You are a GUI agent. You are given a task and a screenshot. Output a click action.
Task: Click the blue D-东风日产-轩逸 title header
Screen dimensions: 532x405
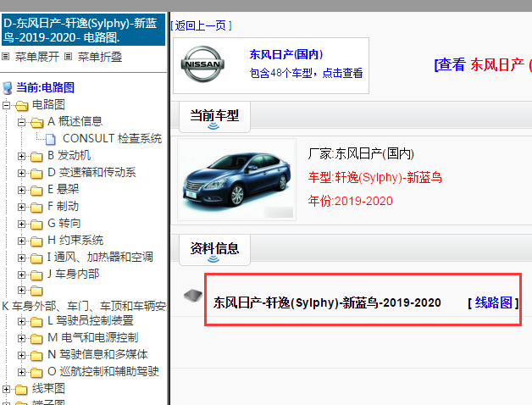click(x=84, y=30)
